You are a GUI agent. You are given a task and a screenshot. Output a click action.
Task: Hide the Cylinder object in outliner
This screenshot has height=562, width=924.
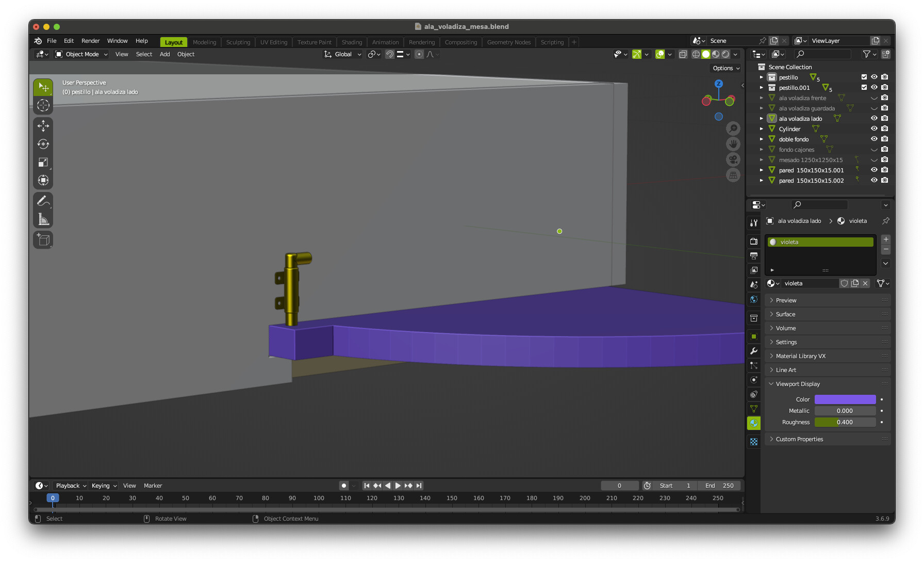[x=874, y=129]
